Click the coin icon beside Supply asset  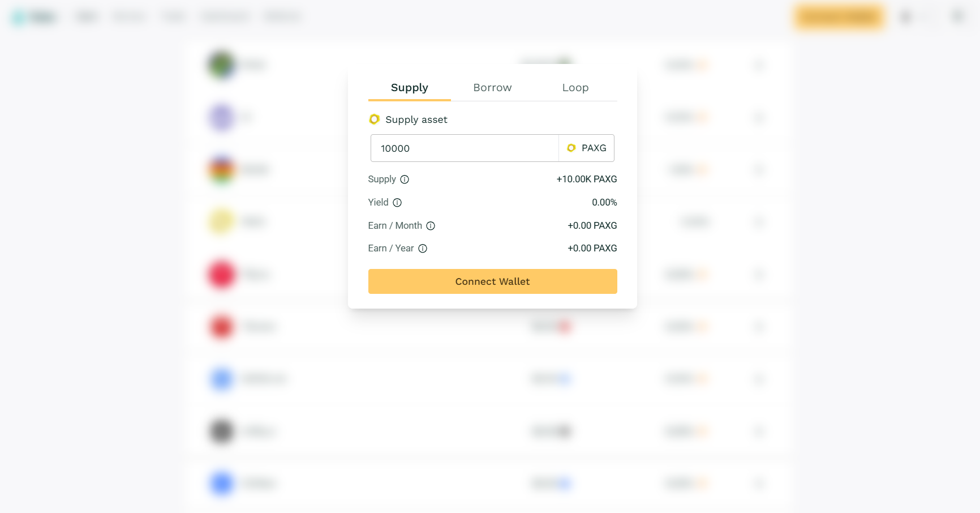coord(374,119)
